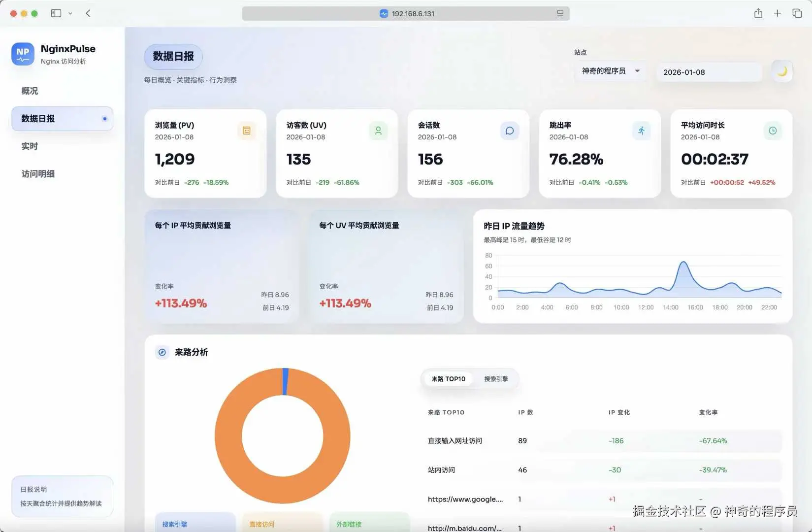Viewport: 812px width, 532px height.
Task: Click the speech bubble icon on the 会话数 card
Action: (x=510, y=131)
